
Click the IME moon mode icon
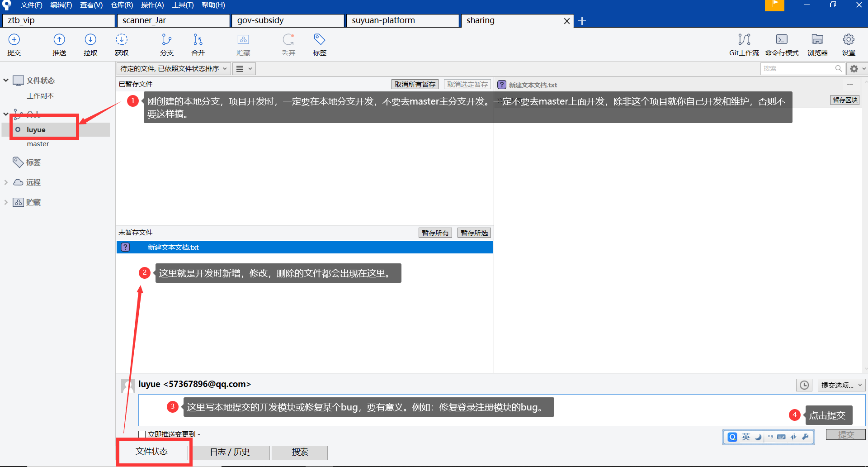tap(758, 437)
